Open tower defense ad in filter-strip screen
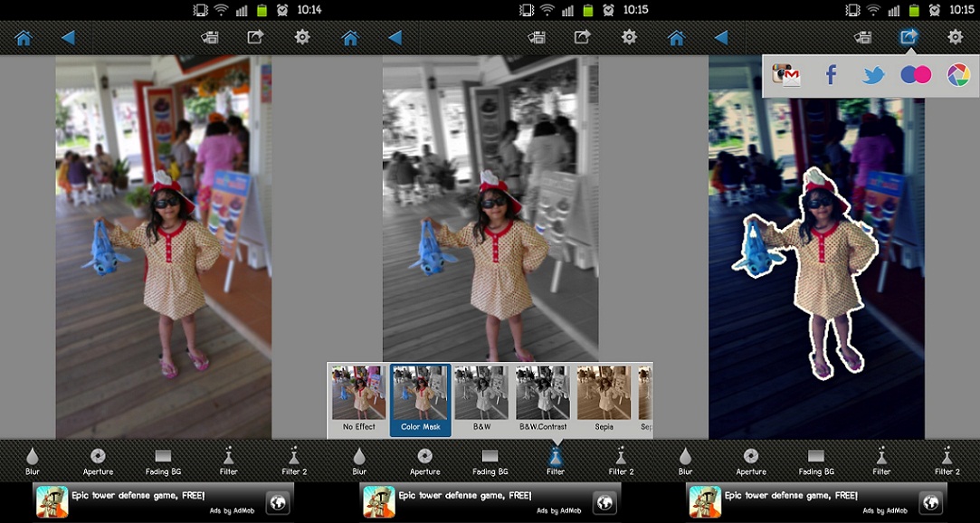980x523 pixels. coord(465,496)
